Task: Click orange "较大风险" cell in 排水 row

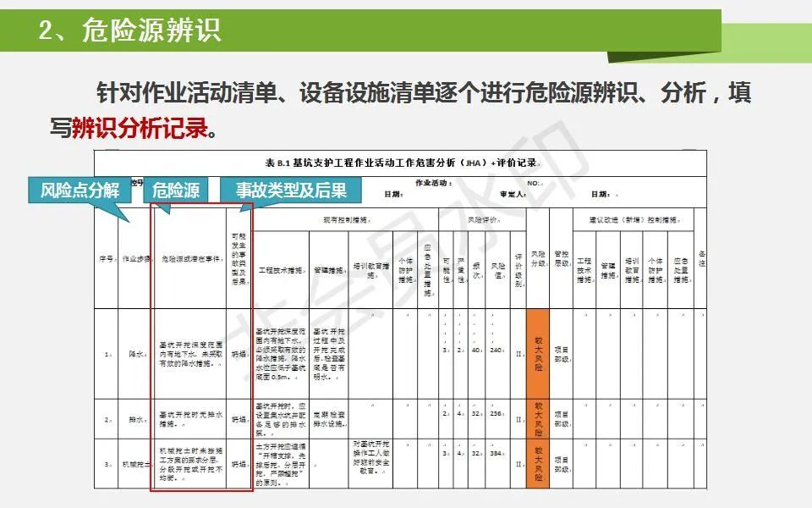Action: click(x=538, y=419)
